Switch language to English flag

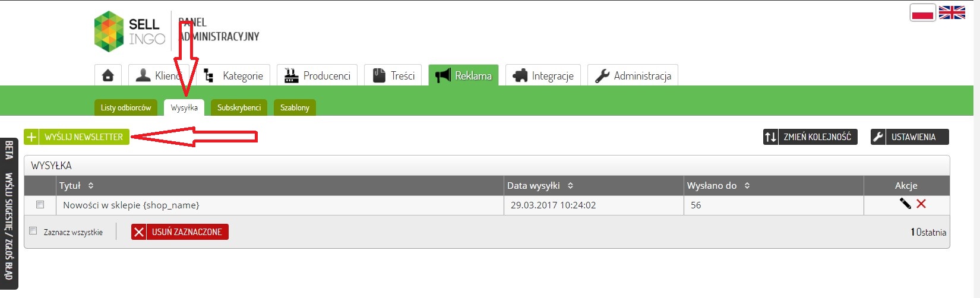(x=952, y=12)
